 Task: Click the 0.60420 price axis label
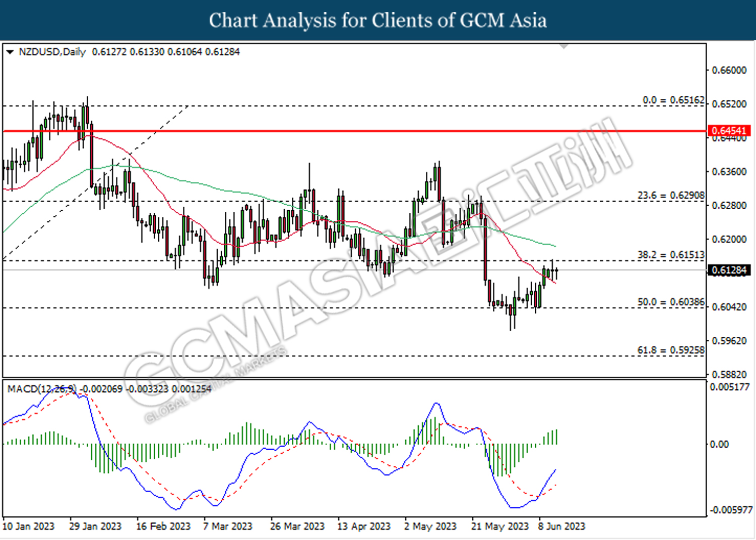729,307
